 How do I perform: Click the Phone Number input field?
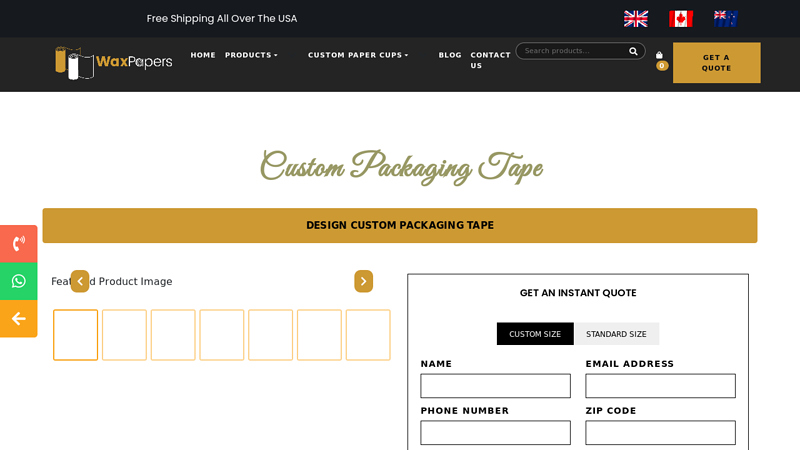[x=495, y=433]
